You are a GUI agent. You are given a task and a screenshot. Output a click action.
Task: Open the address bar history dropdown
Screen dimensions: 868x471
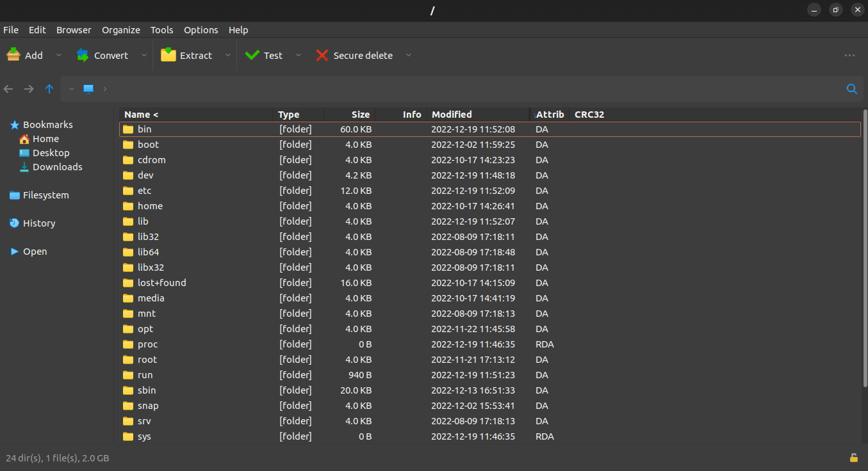[x=71, y=89]
